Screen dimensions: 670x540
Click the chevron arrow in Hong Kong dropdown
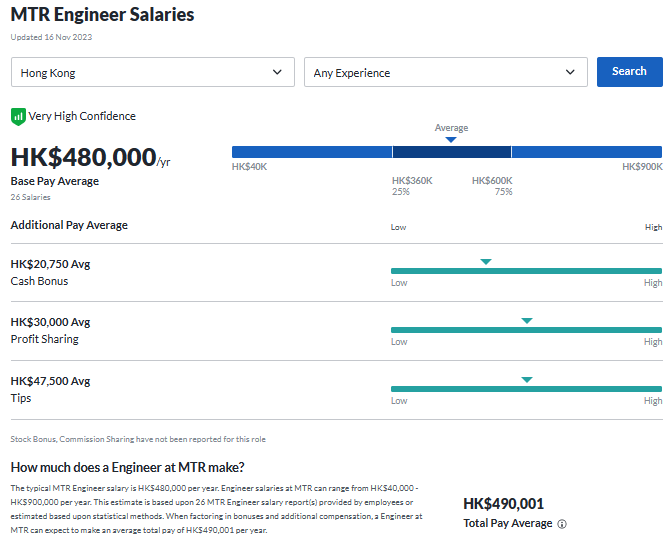click(277, 72)
